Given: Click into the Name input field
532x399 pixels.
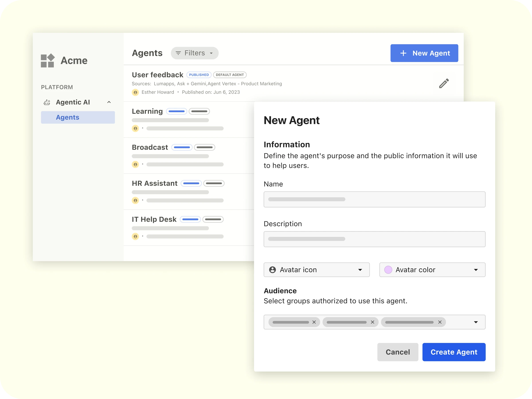Looking at the screenshot, I should click(x=374, y=199).
